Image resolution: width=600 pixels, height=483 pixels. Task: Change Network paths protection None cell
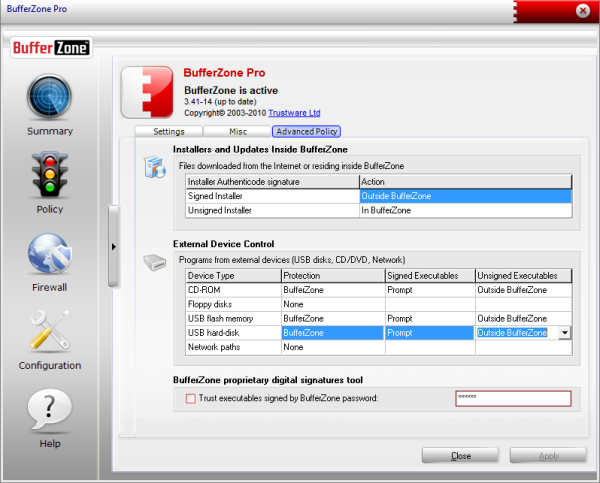point(333,347)
